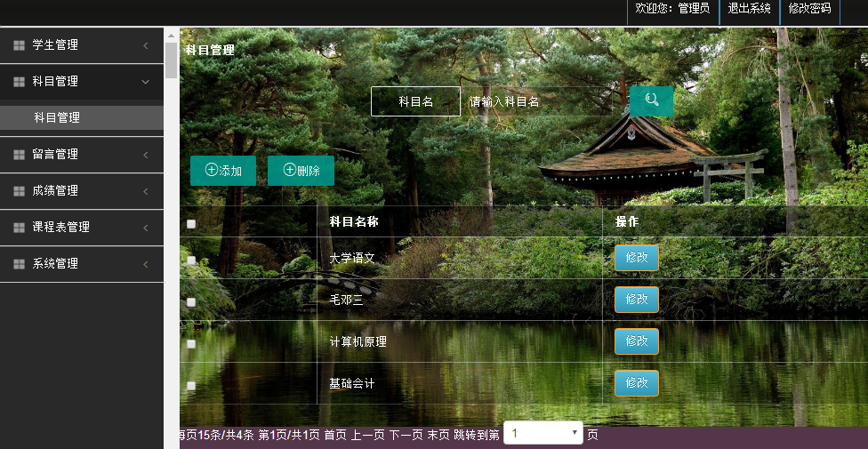Click the 科目名 label box
The height and width of the screenshot is (449, 868).
415,101
